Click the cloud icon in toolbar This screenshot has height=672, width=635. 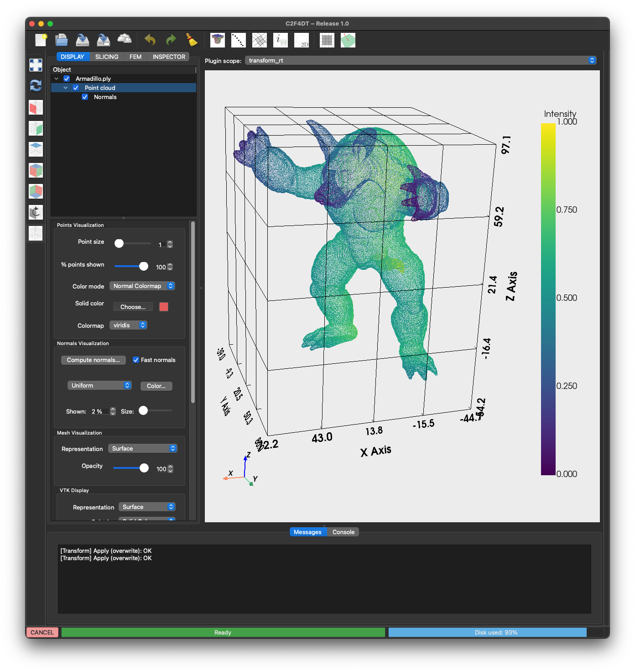pos(125,39)
